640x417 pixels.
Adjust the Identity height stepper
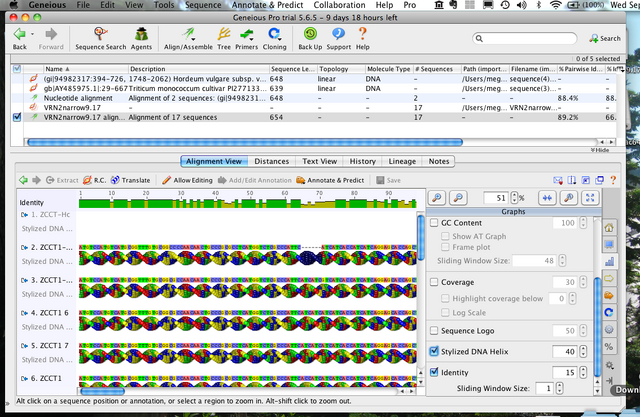pyautogui.click(x=583, y=372)
